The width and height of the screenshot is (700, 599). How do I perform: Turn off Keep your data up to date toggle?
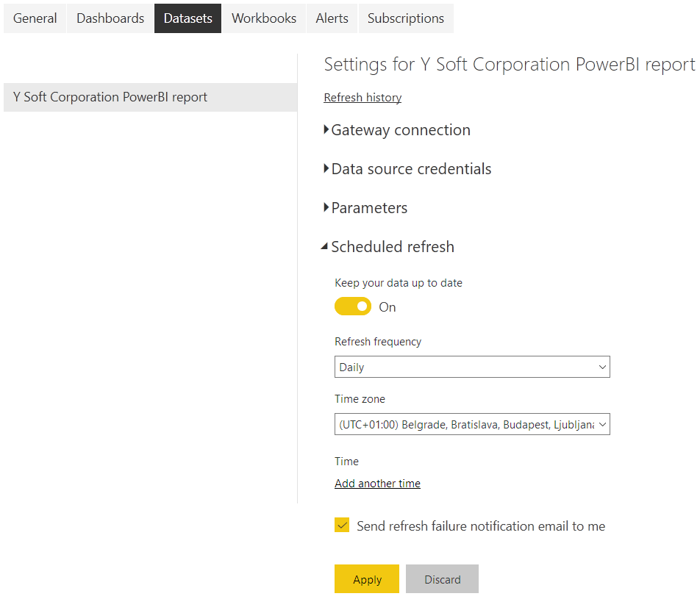[x=353, y=306]
